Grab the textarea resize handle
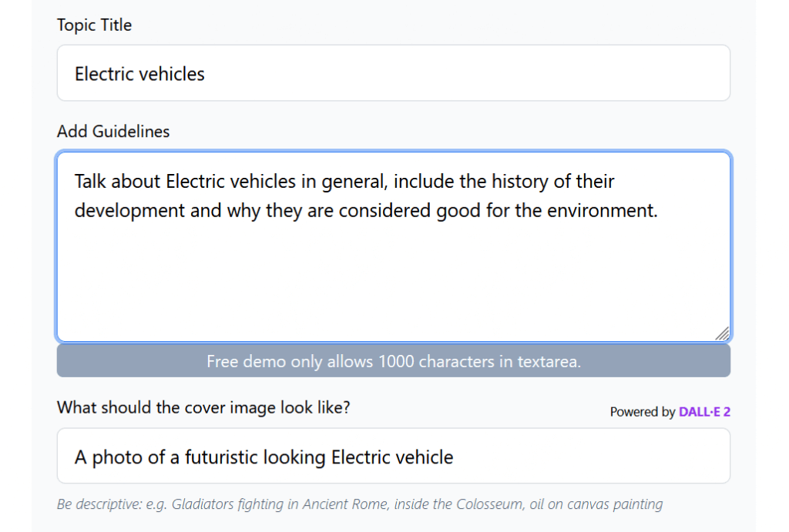789x532 pixels. tap(723, 334)
